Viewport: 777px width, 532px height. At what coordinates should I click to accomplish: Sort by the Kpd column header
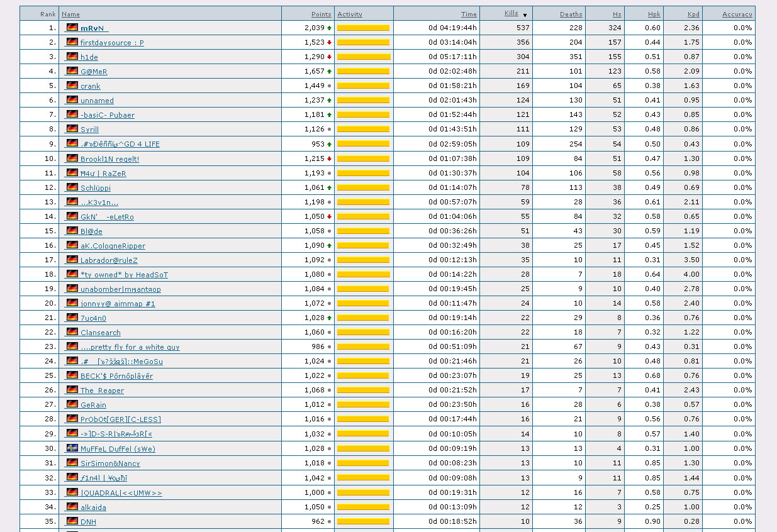point(693,14)
